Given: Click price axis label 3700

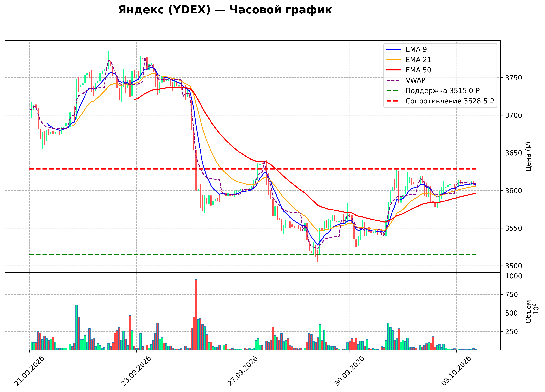Looking at the screenshot, I should (x=514, y=115).
